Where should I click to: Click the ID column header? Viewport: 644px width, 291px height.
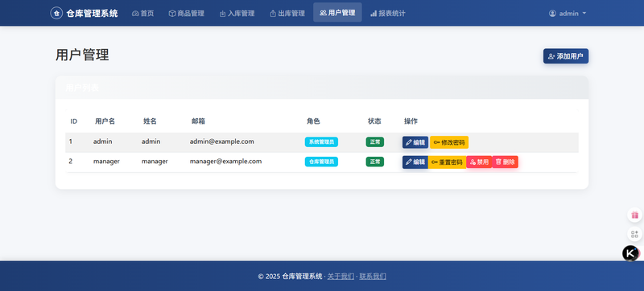pyautogui.click(x=74, y=121)
